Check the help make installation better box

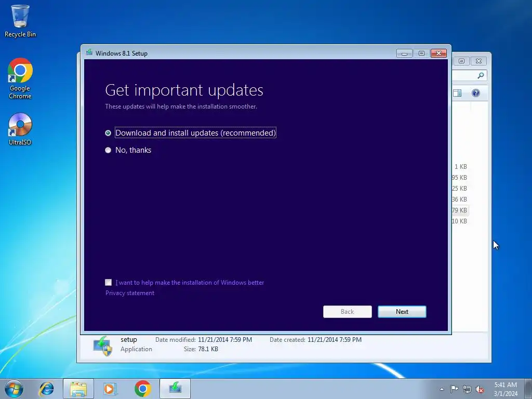coord(108,282)
